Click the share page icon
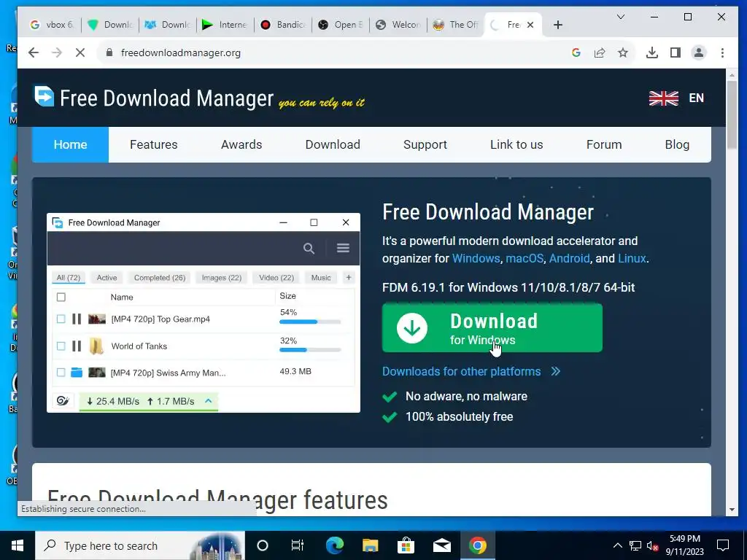747x560 pixels. click(x=600, y=52)
